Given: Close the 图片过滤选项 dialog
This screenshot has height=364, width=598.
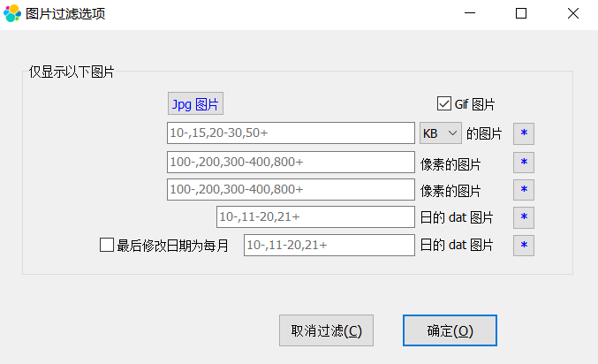Looking at the screenshot, I should [x=573, y=13].
